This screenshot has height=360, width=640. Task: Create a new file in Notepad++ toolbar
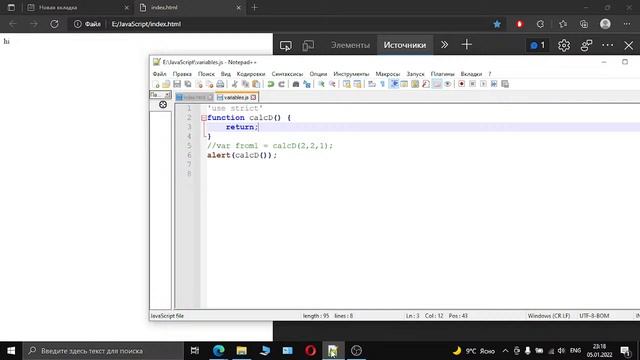[x=156, y=84]
